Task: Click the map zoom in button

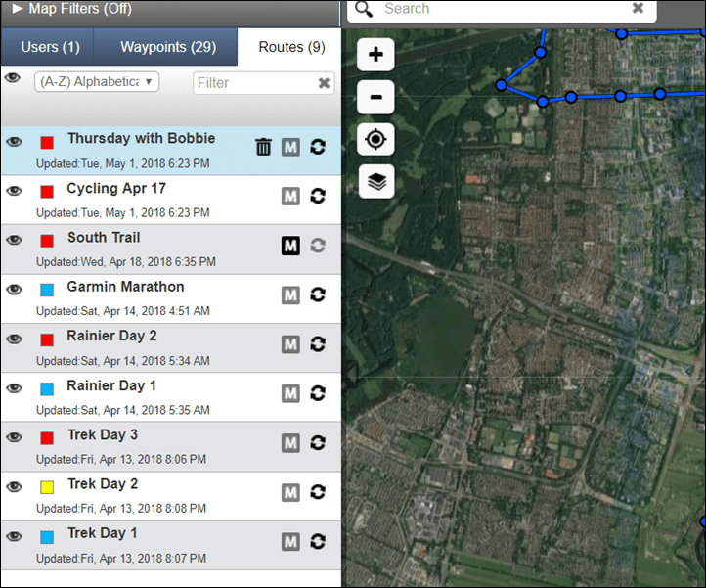Action: pyautogui.click(x=375, y=55)
